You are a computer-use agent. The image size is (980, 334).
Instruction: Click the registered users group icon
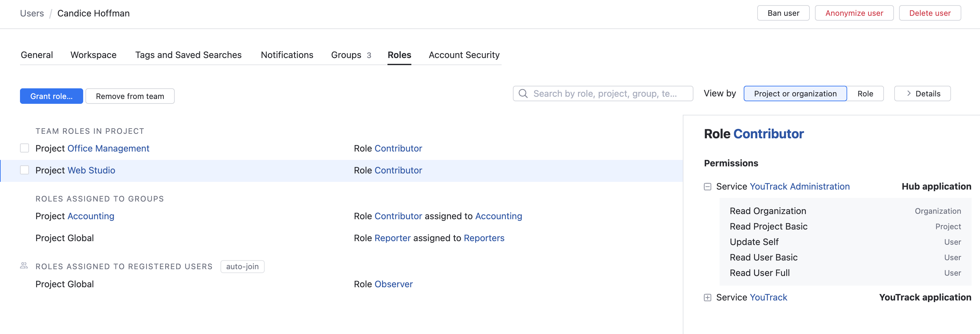coord(24,266)
